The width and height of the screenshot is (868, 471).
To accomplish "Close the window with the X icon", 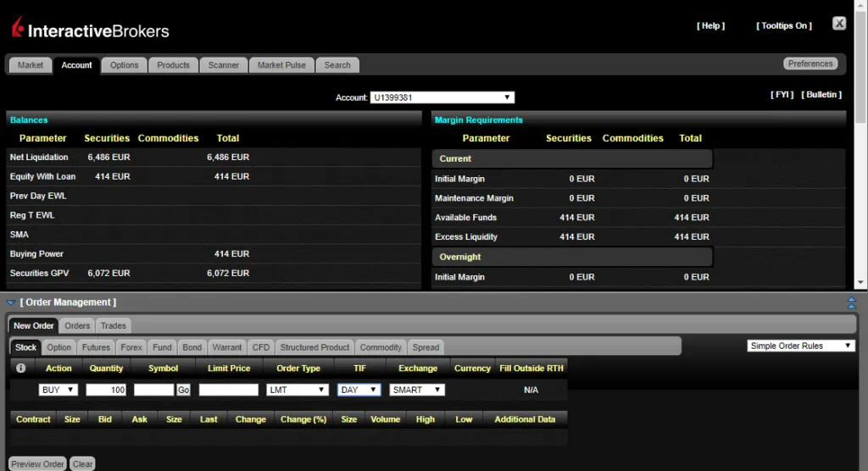I will click(839, 23).
